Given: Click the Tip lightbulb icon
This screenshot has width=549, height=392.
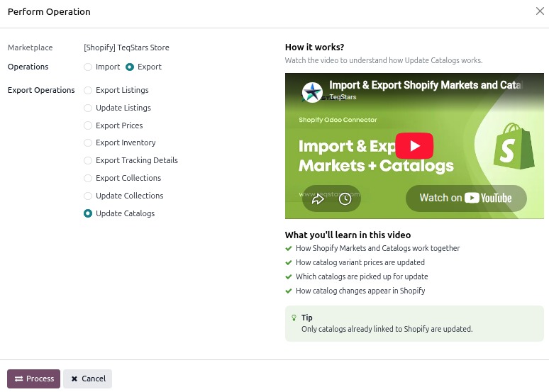Looking at the screenshot, I should 294,318.
